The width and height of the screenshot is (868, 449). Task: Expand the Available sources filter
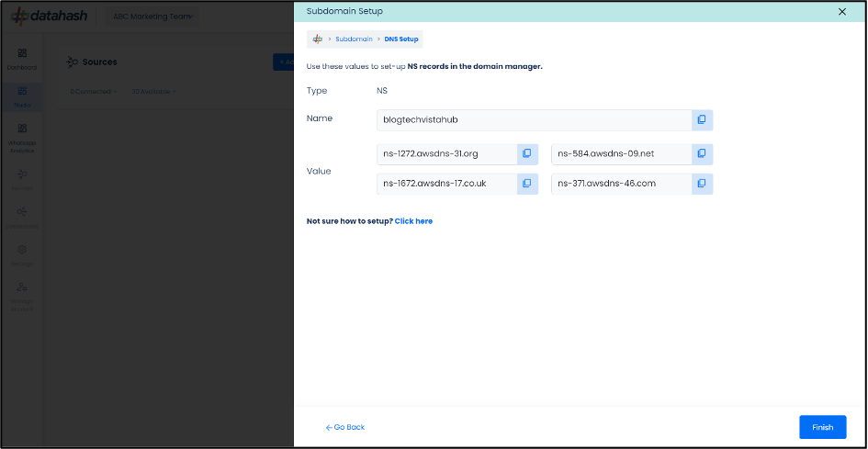click(153, 92)
